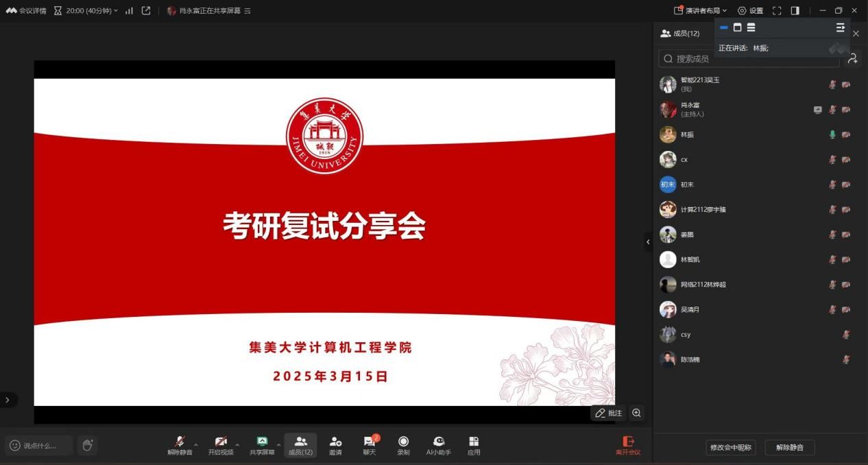Click the camera-off icon on 吴清月's row
The width and height of the screenshot is (868, 465).
click(x=846, y=309)
